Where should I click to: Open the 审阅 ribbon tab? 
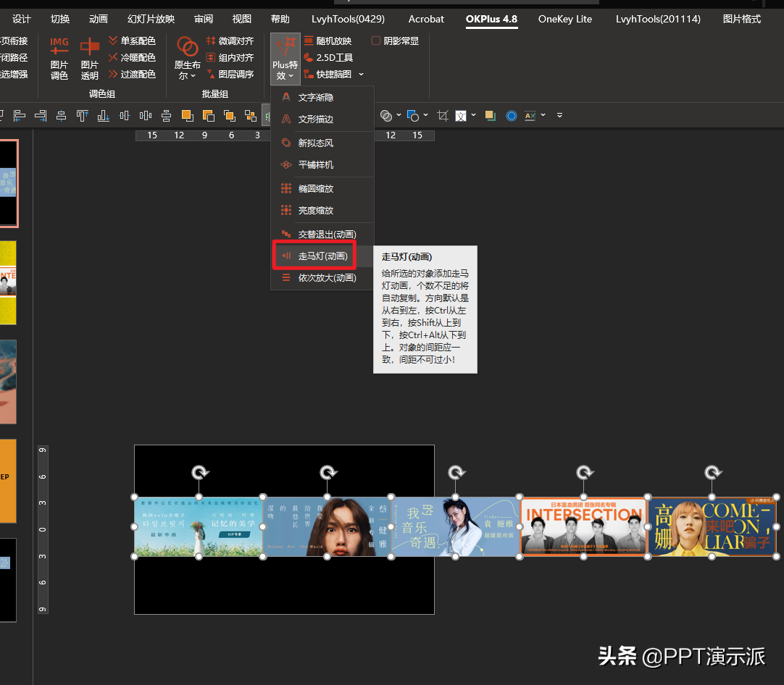click(204, 19)
